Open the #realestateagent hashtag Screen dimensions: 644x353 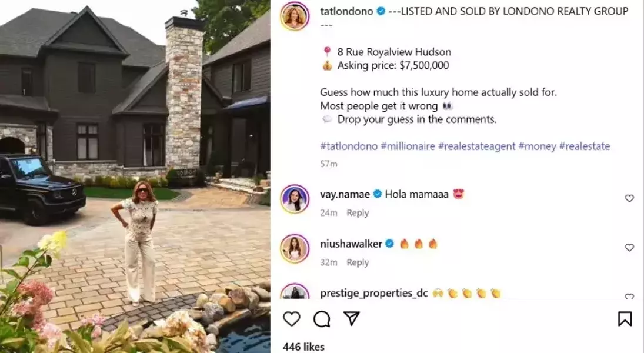click(476, 146)
